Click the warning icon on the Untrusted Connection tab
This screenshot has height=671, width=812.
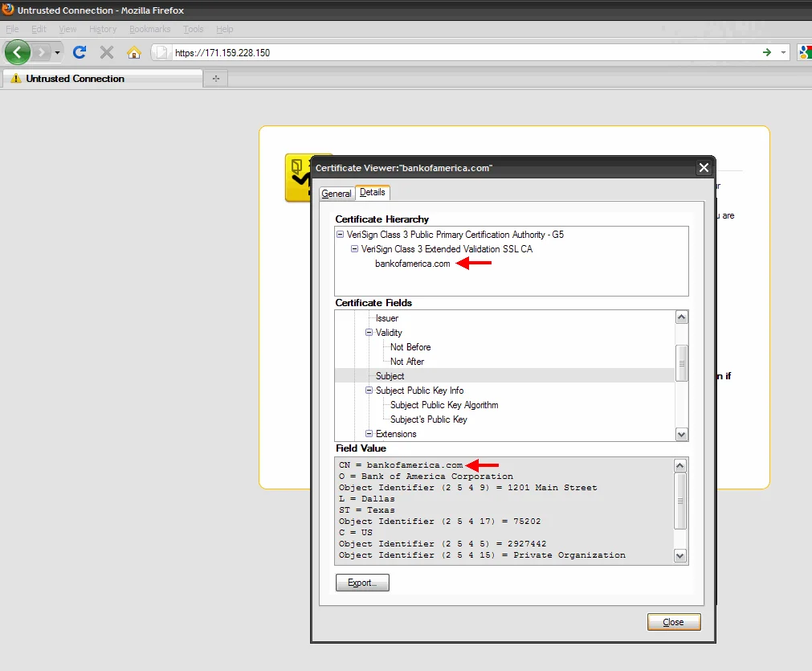(16, 78)
